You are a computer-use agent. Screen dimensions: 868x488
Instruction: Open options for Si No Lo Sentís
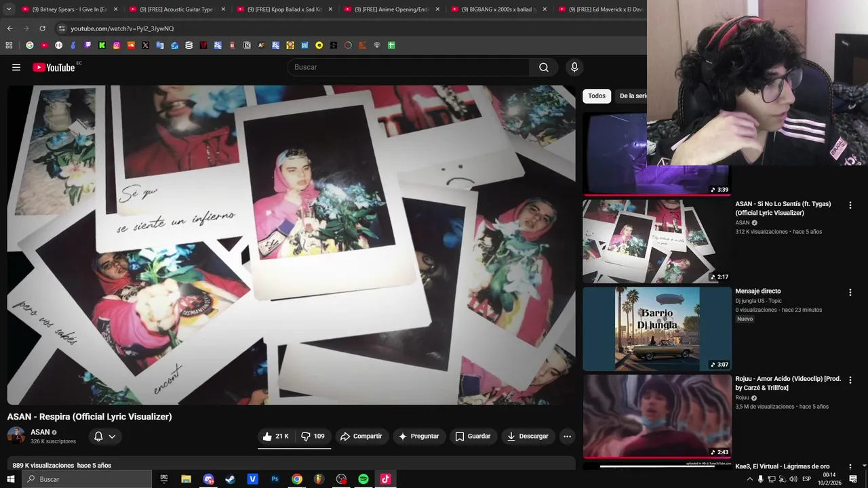coord(850,205)
